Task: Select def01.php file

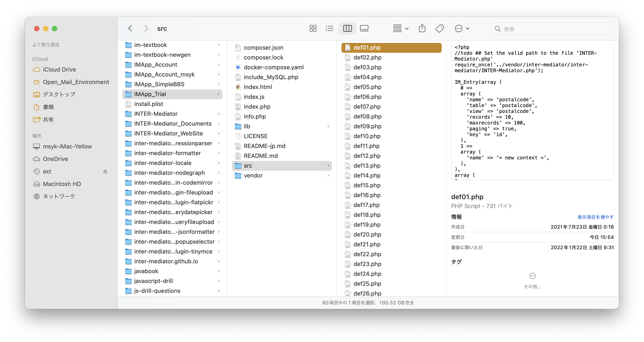Action: [x=391, y=47]
